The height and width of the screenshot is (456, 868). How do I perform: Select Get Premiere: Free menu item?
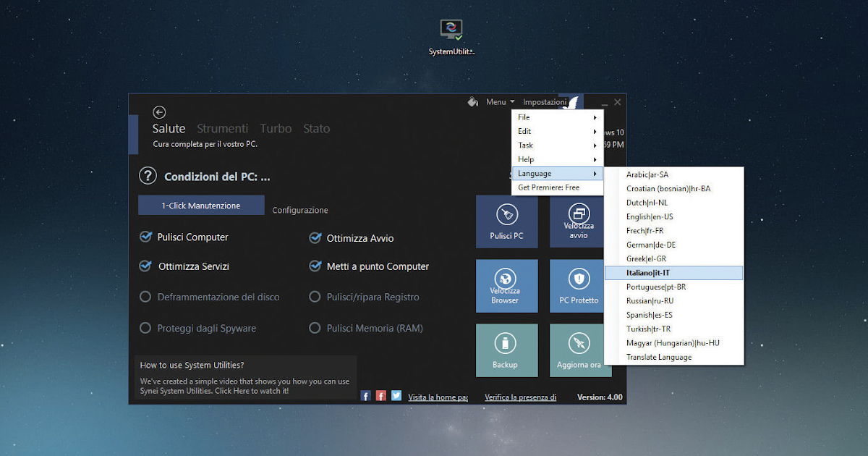tap(558, 187)
